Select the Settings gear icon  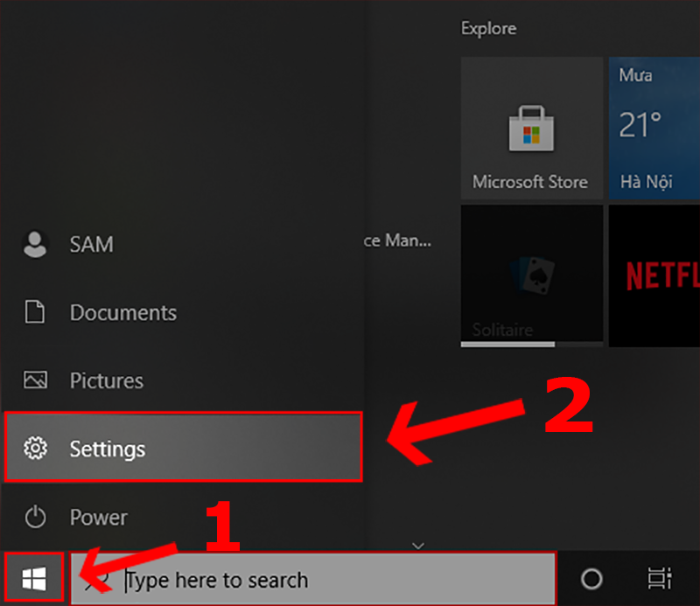tap(35, 449)
